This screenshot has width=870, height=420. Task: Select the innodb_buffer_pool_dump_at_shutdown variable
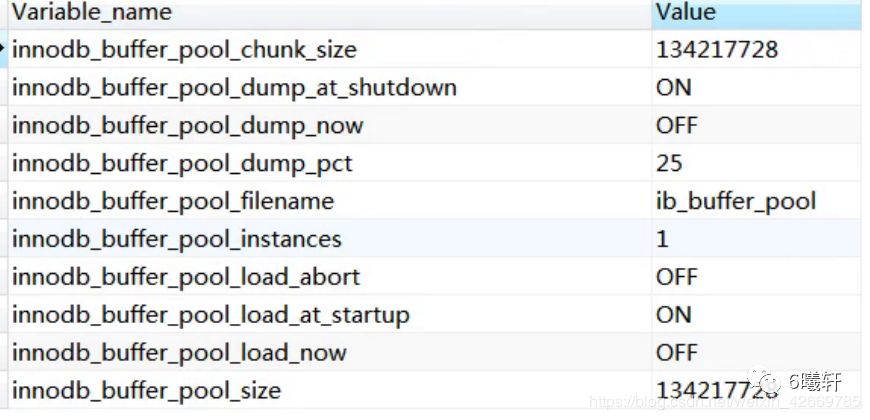point(234,88)
